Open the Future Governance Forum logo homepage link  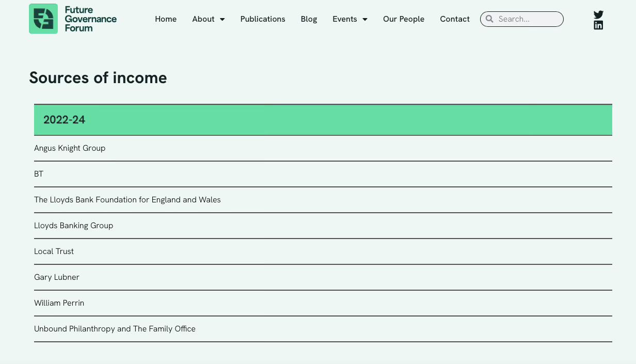pyautogui.click(x=73, y=19)
